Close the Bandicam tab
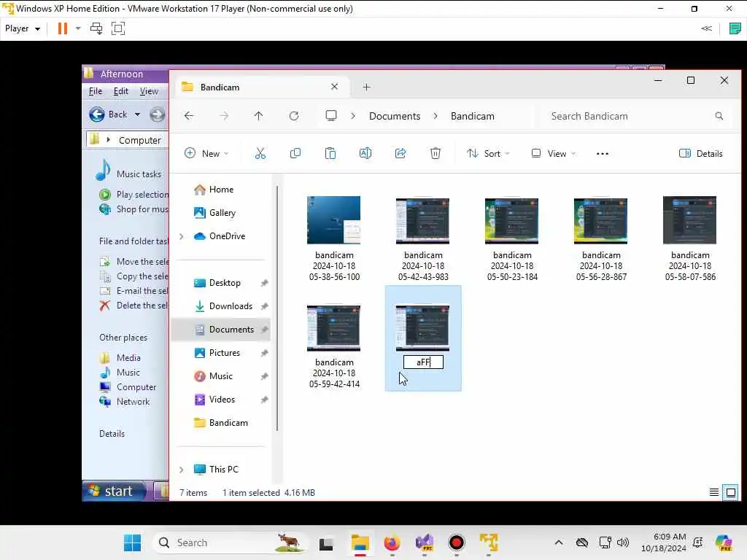Screen dimensions: 747x560 coord(334,87)
